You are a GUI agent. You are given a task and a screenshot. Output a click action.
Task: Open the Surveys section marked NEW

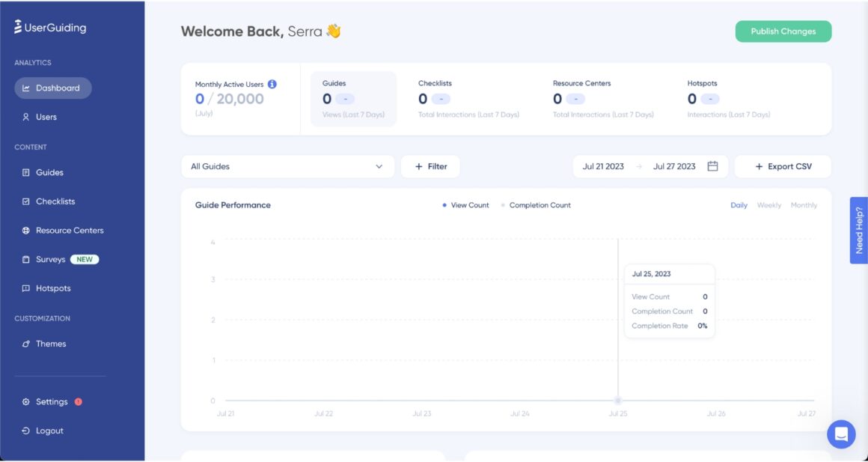point(51,259)
